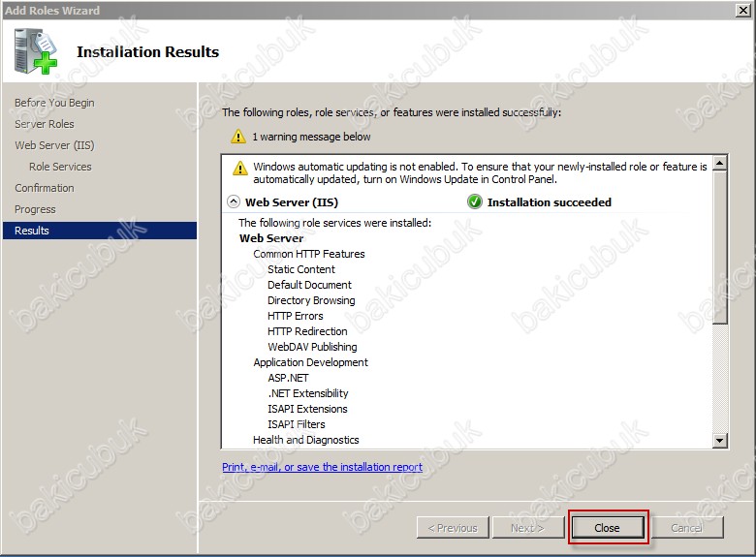
Task: Click '1 warning message below' text
Action: pos(311,137)
